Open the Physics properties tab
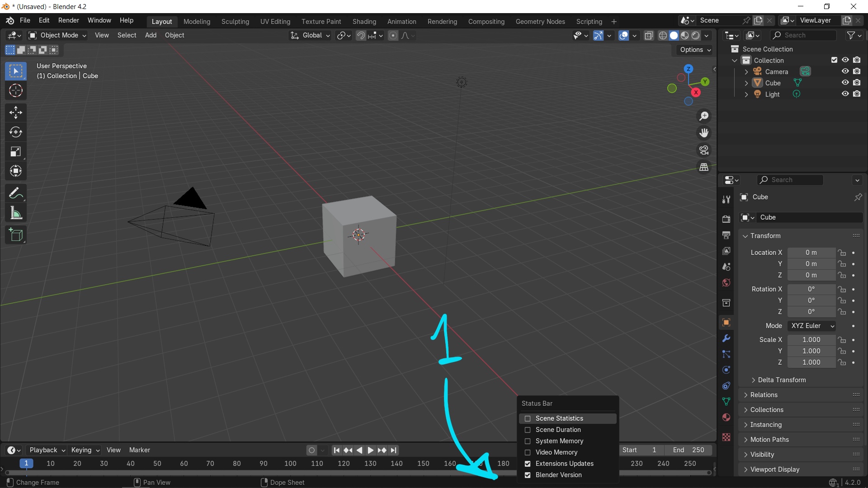 tap(726, 370)
